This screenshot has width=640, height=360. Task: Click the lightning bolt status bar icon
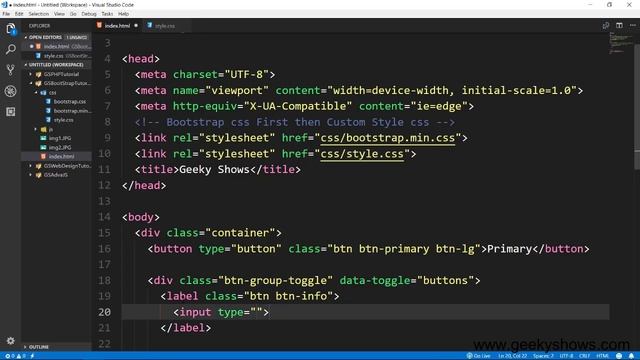32,356
